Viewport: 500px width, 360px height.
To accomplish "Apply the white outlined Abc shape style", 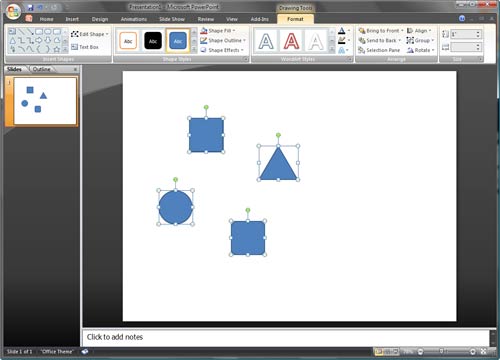I will (x=128, y=41).
